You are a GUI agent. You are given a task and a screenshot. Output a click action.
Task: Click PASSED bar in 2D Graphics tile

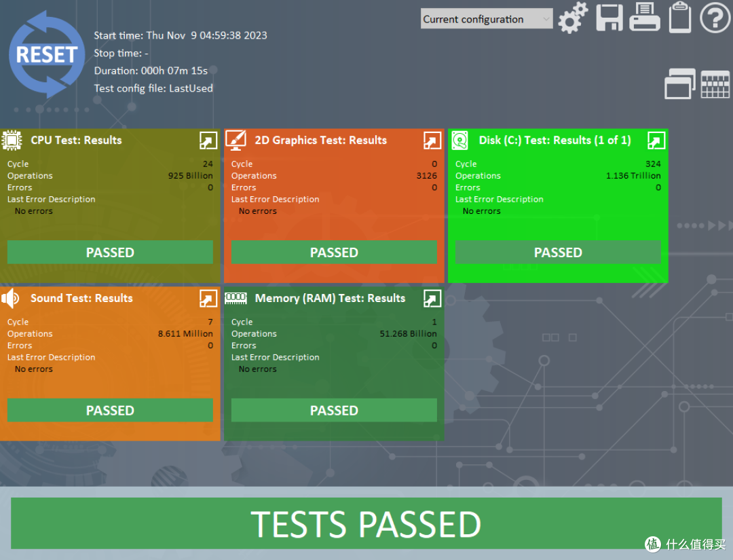334,253
